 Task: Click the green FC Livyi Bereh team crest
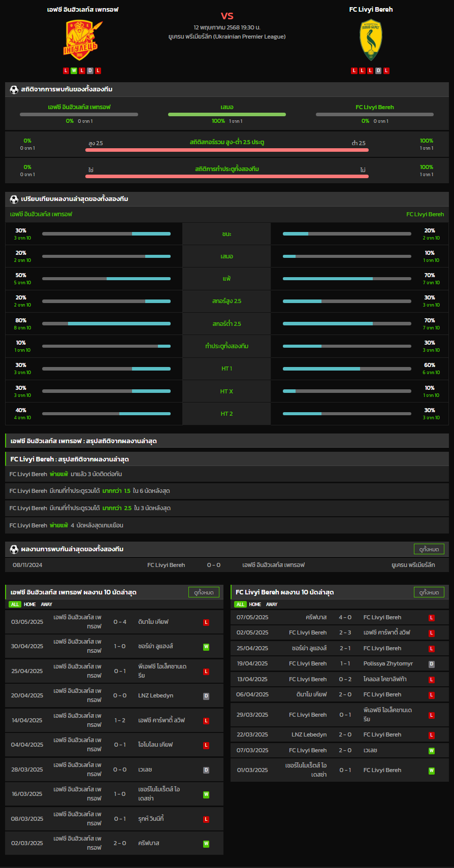pyautogui.click(x=371, y=40)
